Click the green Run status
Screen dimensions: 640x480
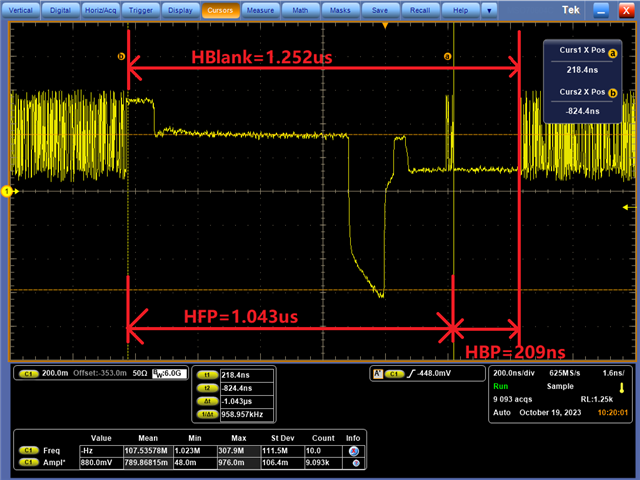click(x=501, y=386)
